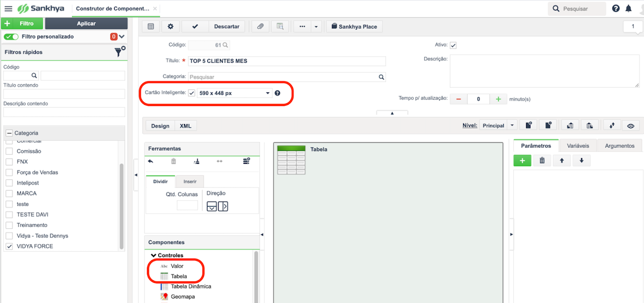Screen dimensions: 644x303
Task: Switch to grid view mode icon
Action: pos(151,27)
